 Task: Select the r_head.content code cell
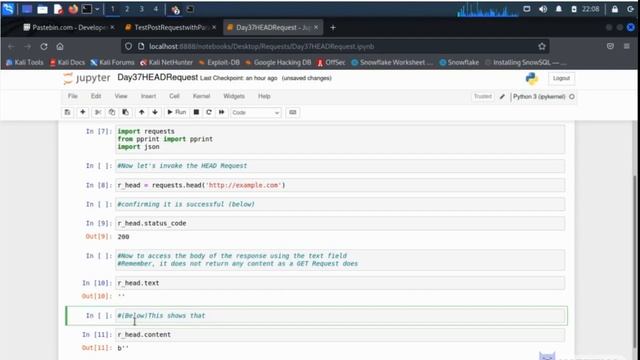(x=340, y=335)
